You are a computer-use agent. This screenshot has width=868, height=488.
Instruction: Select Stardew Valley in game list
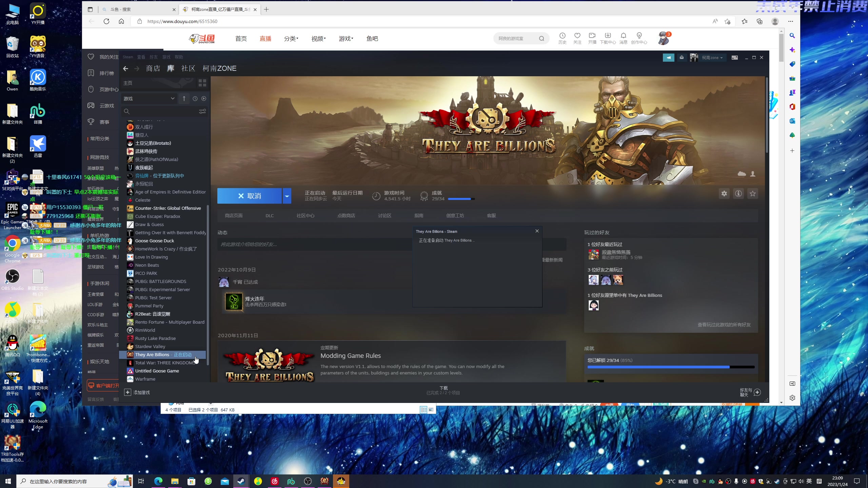click(x=162, y=346)
